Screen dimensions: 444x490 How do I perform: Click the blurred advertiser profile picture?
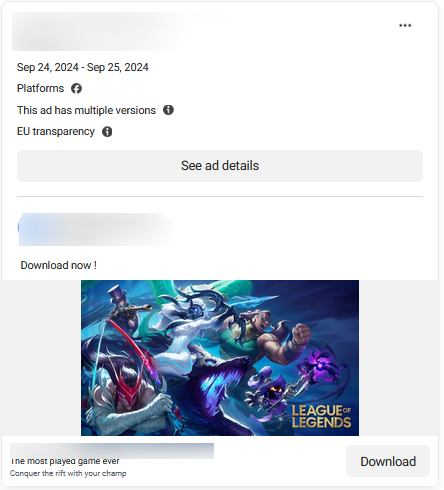click(29, 229)
